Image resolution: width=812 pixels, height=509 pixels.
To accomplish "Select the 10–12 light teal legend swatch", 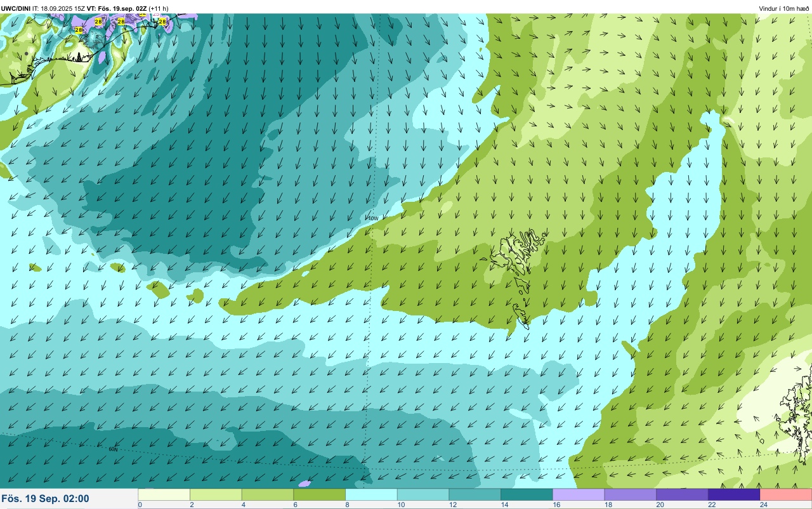I will 423,494.
